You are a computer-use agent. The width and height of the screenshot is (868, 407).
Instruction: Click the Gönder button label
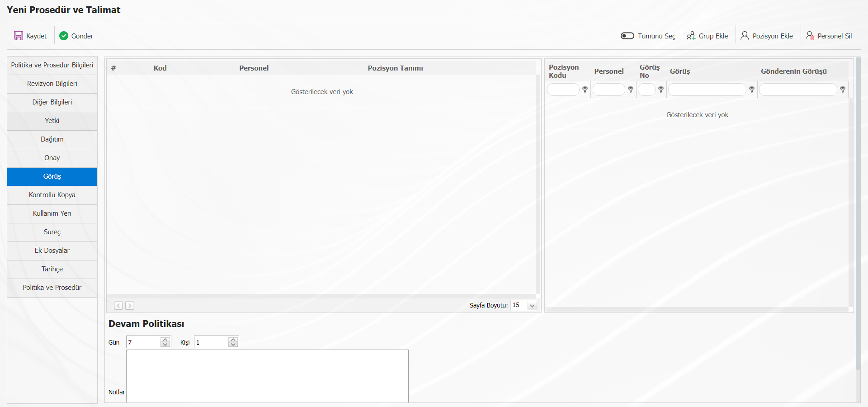click(x=82, y=36)
